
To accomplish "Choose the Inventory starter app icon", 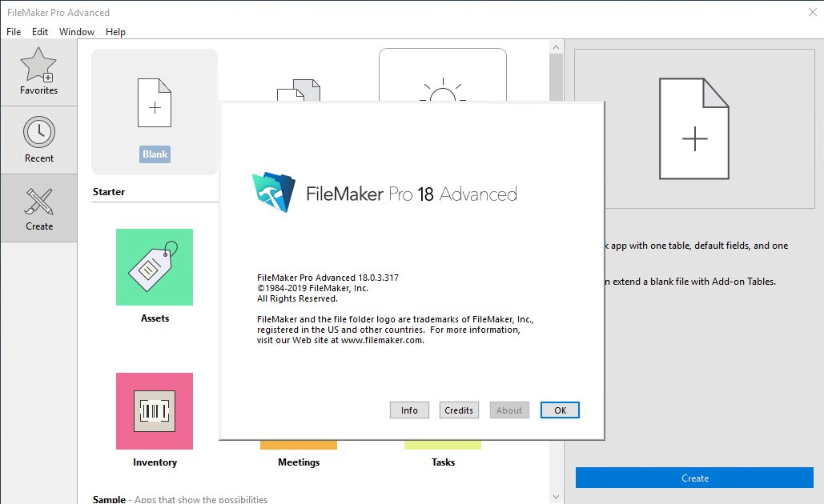I will pos(155,411).
